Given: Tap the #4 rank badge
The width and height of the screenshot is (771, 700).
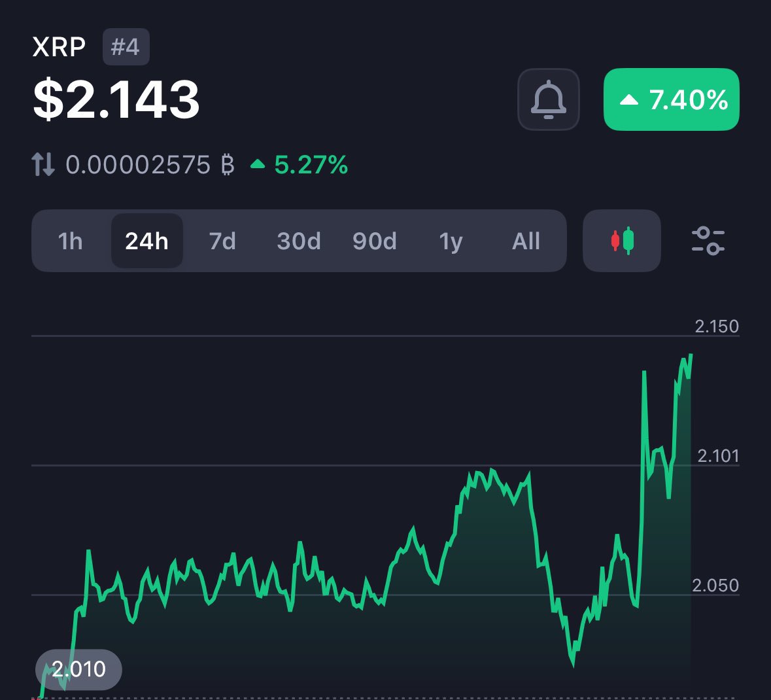Looking at the screenshot, I should coord(126,47).
